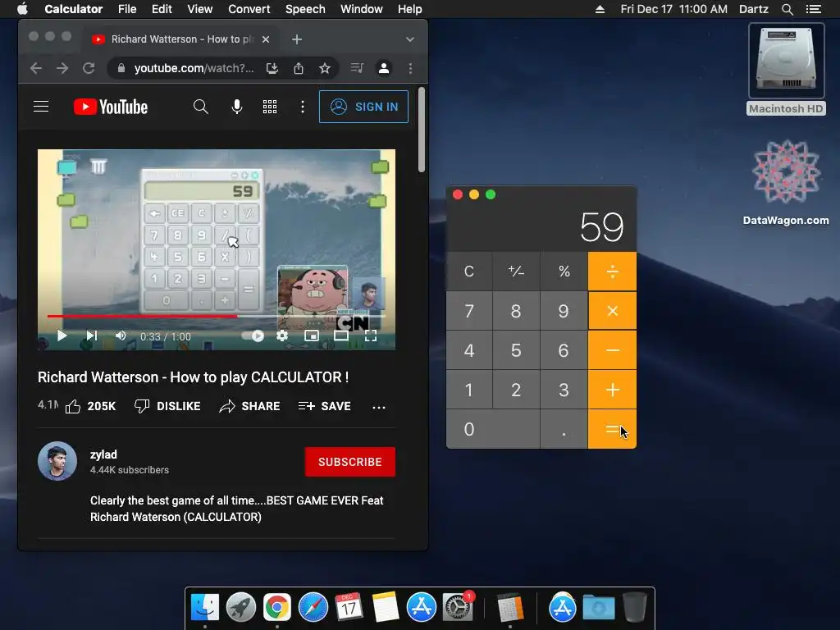Install app via address bar download icon
This screenshot has width=840, height=630.
pyautogui.click(x=272, y=68)
